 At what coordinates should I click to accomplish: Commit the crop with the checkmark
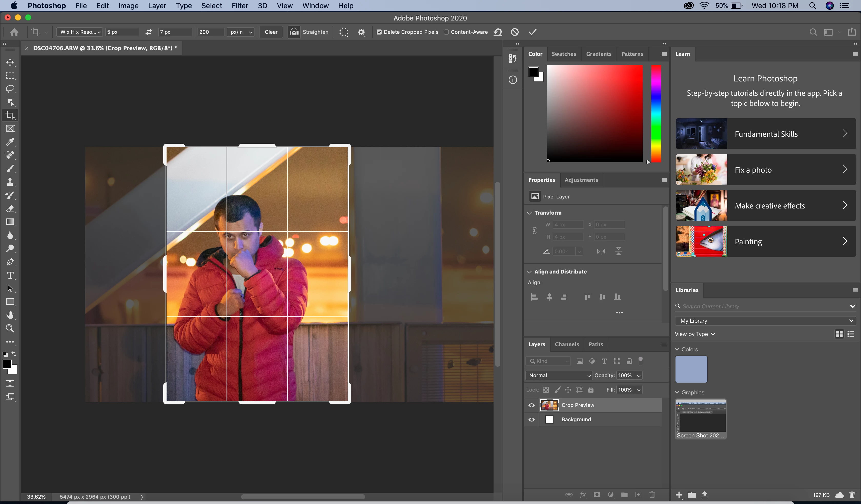[533, 32]
